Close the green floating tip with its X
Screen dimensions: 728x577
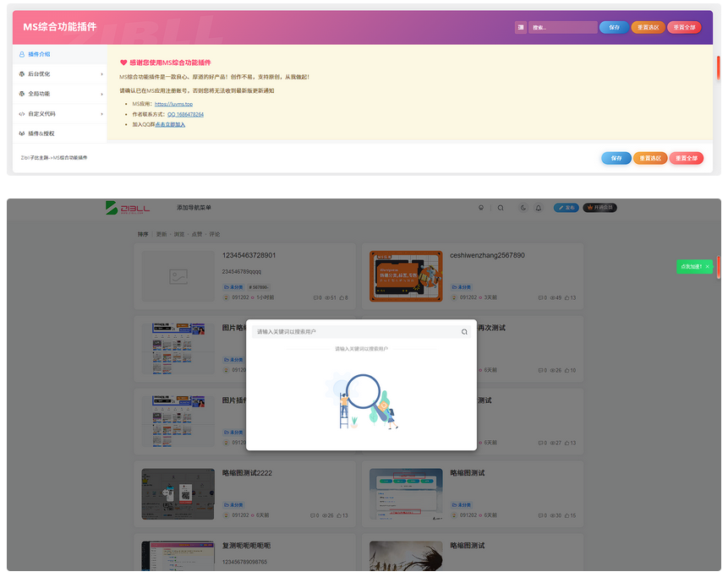click(x=707, y=267)
